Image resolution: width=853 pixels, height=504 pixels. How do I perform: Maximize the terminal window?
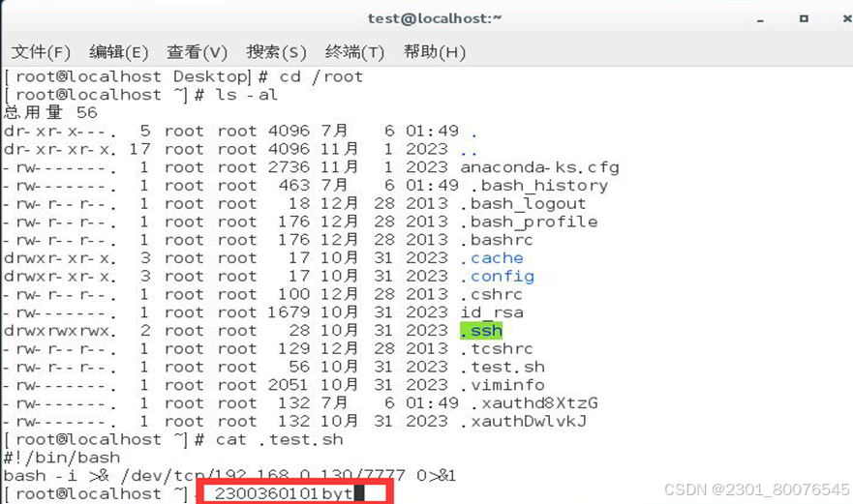click(x=804, y=18)
